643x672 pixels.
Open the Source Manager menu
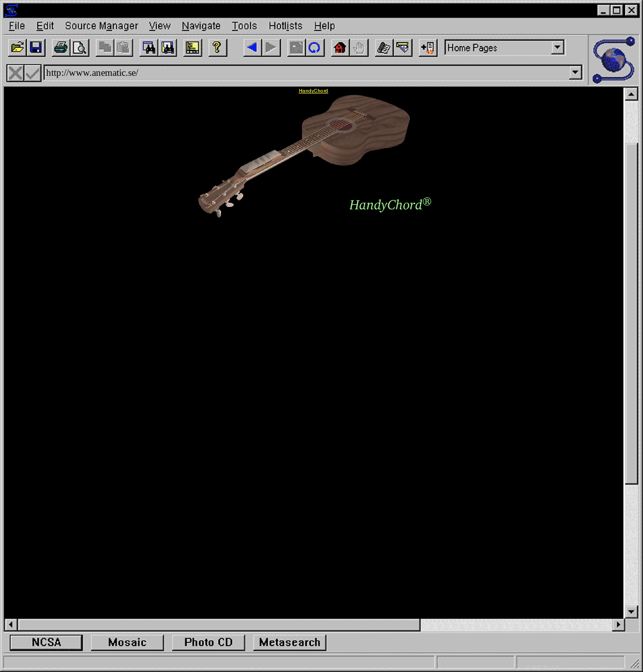pos(101,26)
